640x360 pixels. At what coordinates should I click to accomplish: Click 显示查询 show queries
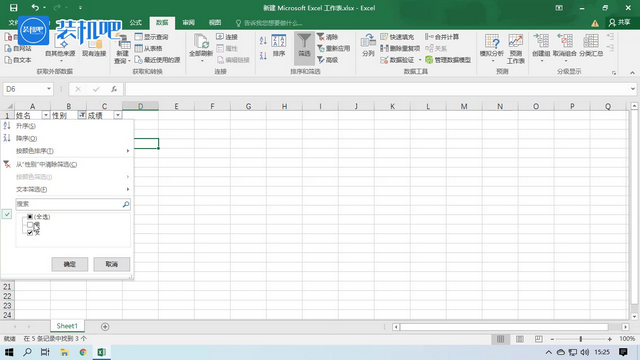coord(151,37)
